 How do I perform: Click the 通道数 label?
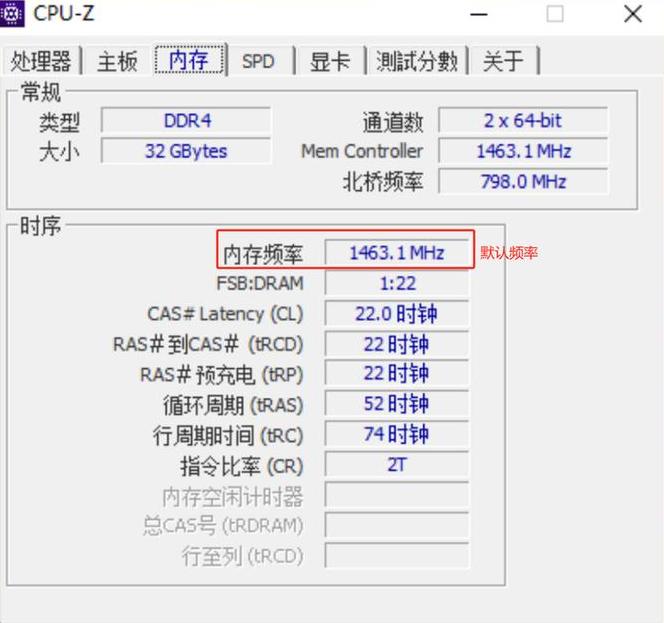393,122
